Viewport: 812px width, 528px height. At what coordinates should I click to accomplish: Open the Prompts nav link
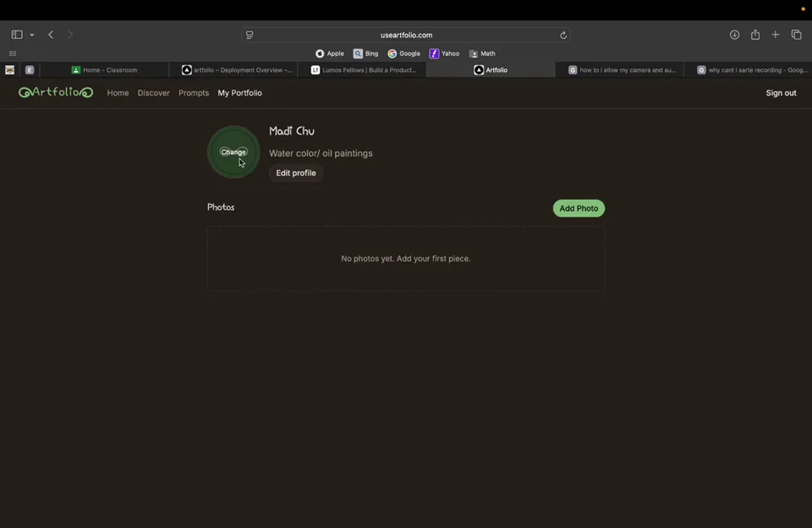click(194, 93)
